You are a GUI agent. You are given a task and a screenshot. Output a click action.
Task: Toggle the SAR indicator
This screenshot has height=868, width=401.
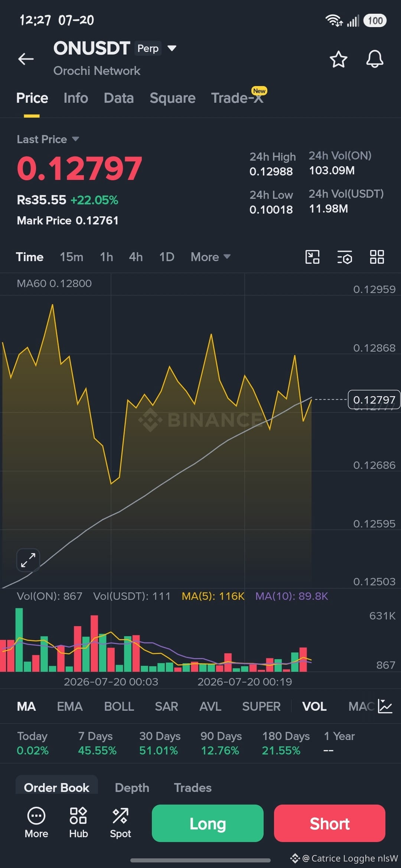pyautogui.click(x=167, y=706)
